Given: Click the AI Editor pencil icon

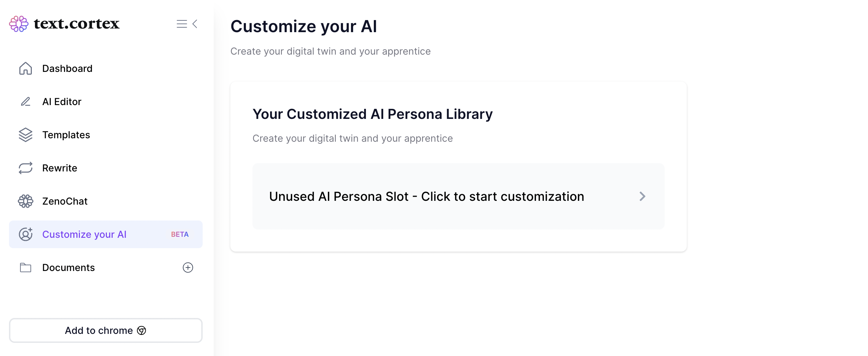Looking at the screenshot, I should pyautogui.click(x=26, y=102).
